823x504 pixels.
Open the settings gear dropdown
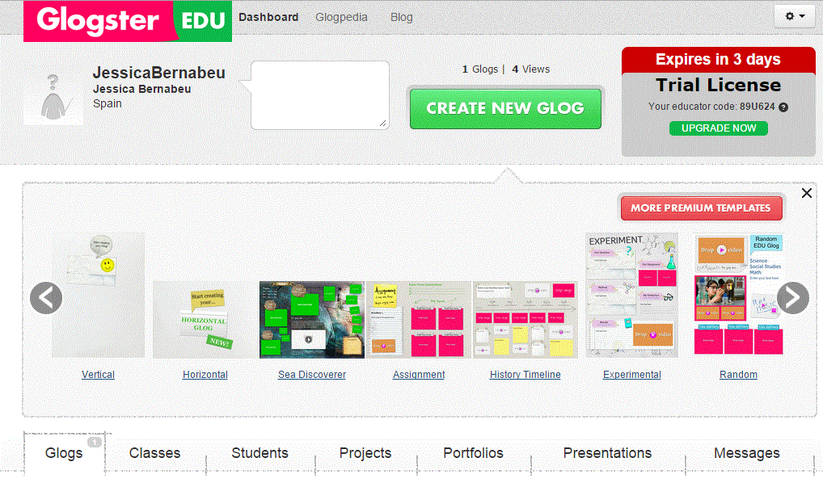(795, 16)
